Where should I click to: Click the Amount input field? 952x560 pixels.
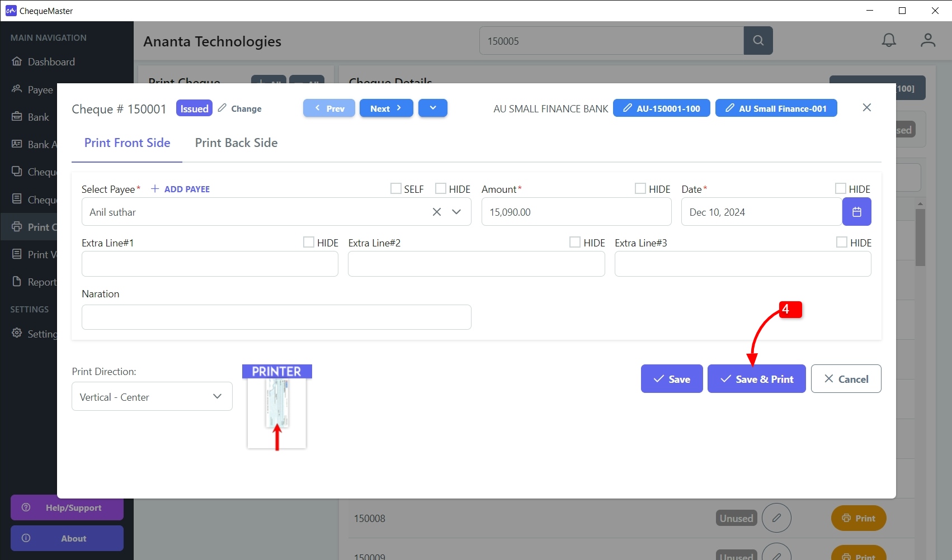(577, 212)
